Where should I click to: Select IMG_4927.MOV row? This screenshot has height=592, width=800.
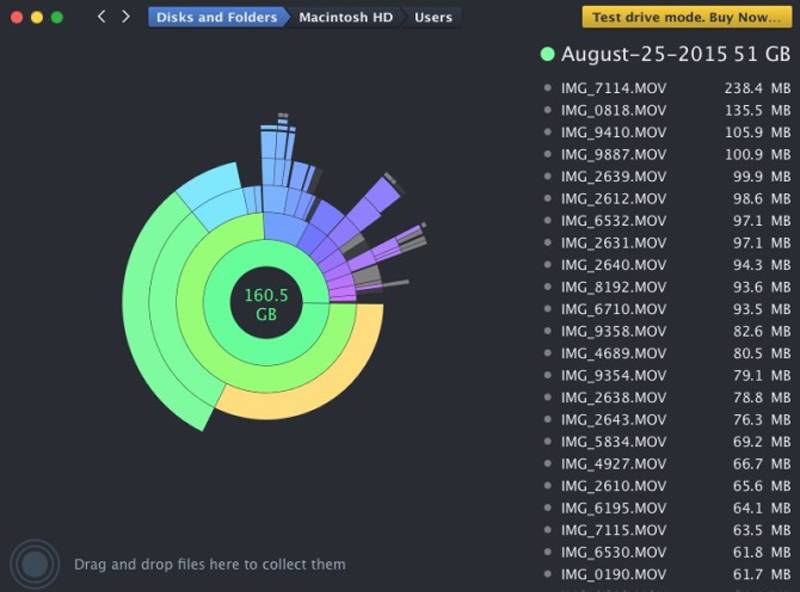(667, 463)
